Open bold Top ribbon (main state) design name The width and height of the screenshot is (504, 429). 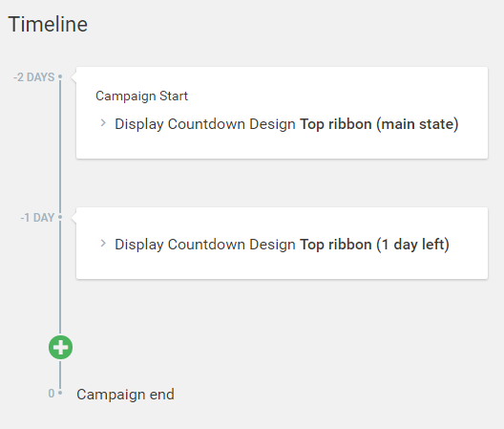(x=379, y=124)
